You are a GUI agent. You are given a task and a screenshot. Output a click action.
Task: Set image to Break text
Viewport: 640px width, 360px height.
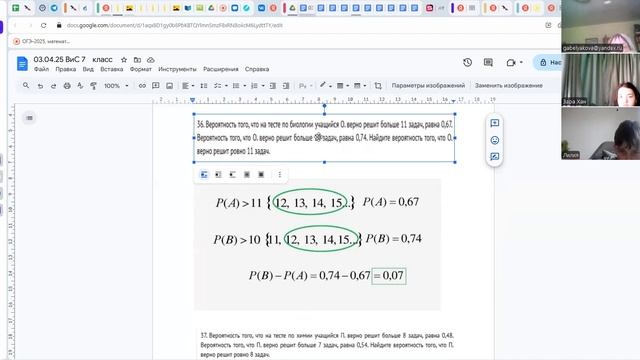pos(233,175)
